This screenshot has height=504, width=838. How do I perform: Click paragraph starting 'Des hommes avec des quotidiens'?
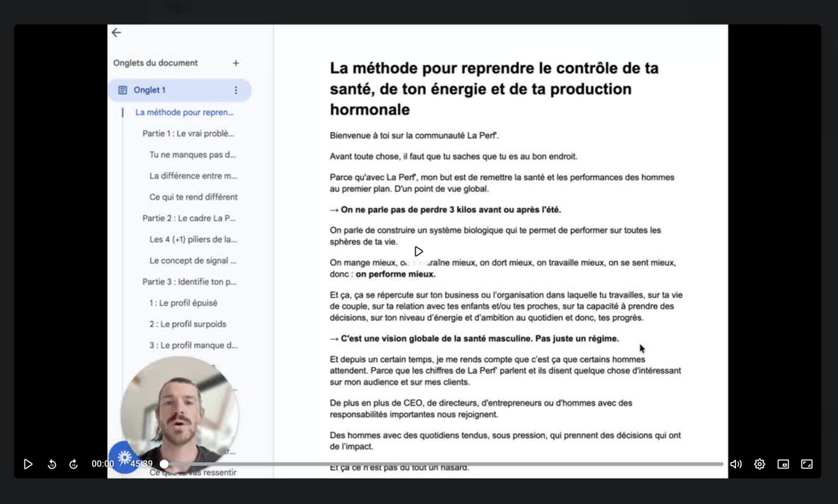pos(506,441)
